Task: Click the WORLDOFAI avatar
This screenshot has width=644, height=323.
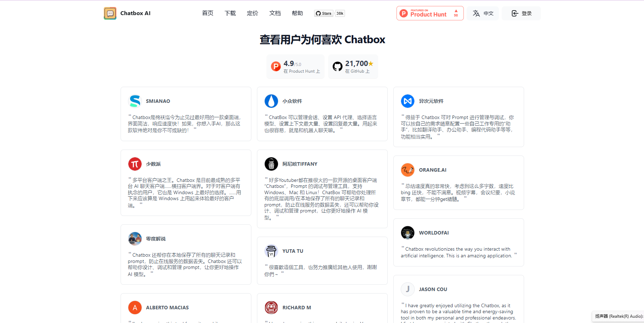Action: click(x=408, y=233)
